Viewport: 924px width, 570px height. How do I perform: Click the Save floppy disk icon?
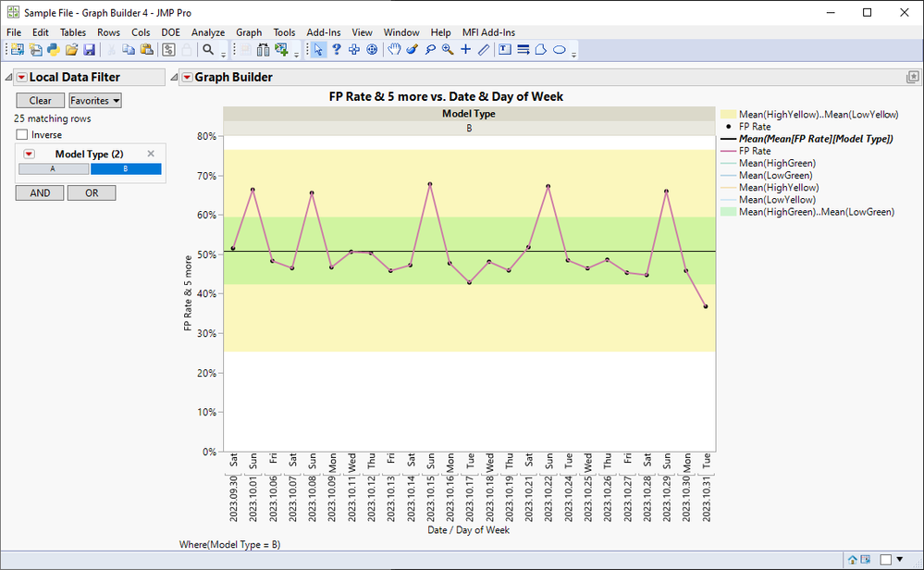89,50
